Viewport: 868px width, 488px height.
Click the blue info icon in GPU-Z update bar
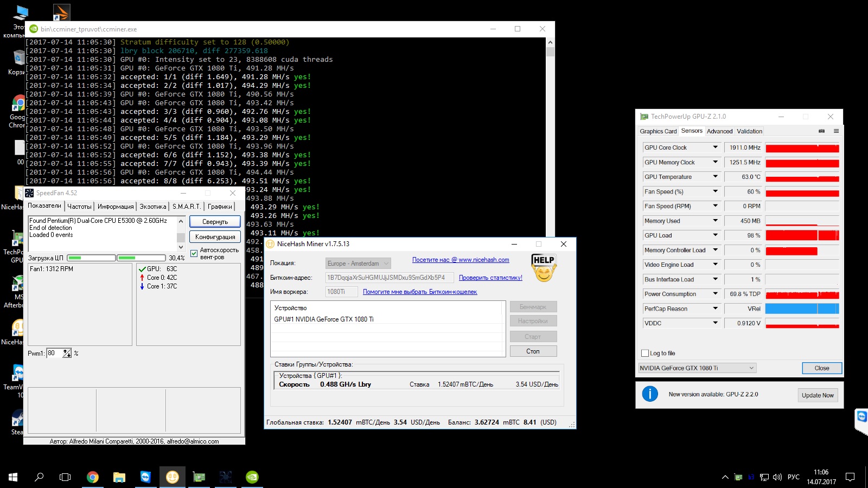click(x=649, y=394)
